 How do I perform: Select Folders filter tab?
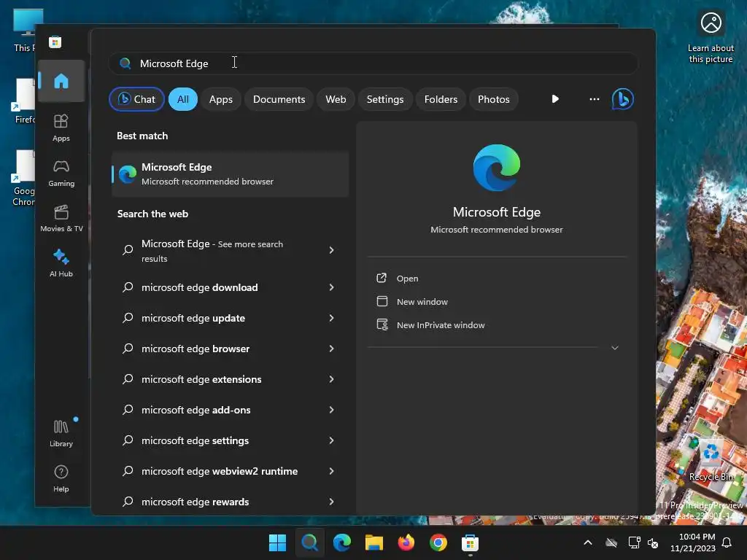click(x=441, y=99)
